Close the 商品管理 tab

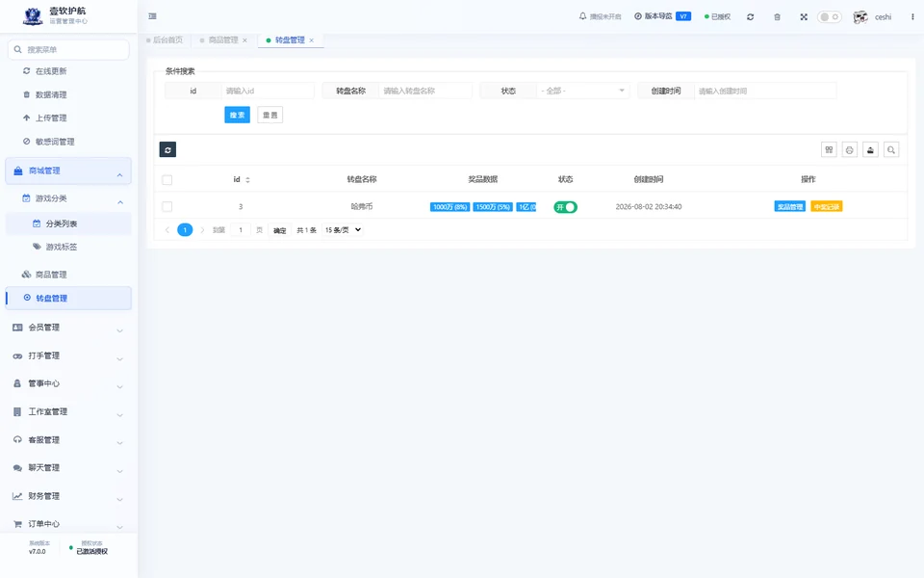(245, 40)
